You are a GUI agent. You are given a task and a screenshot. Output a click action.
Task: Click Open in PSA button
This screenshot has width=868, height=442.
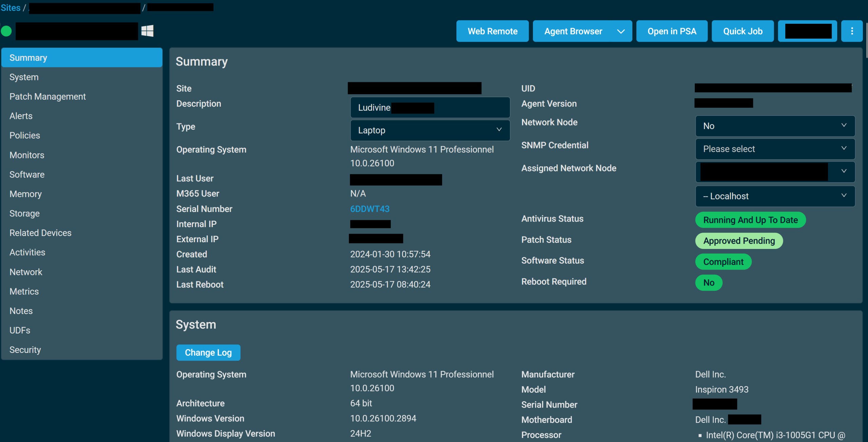coord(672,31)
